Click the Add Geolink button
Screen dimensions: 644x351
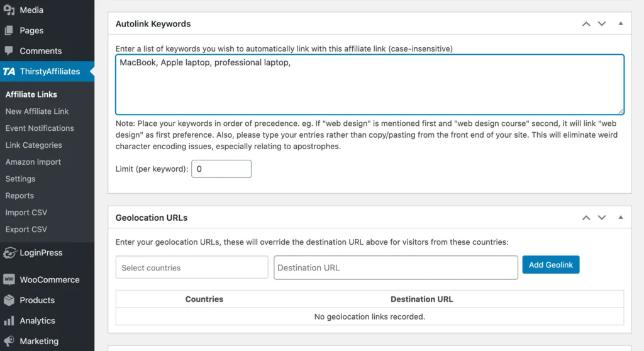tap(550, 265)
